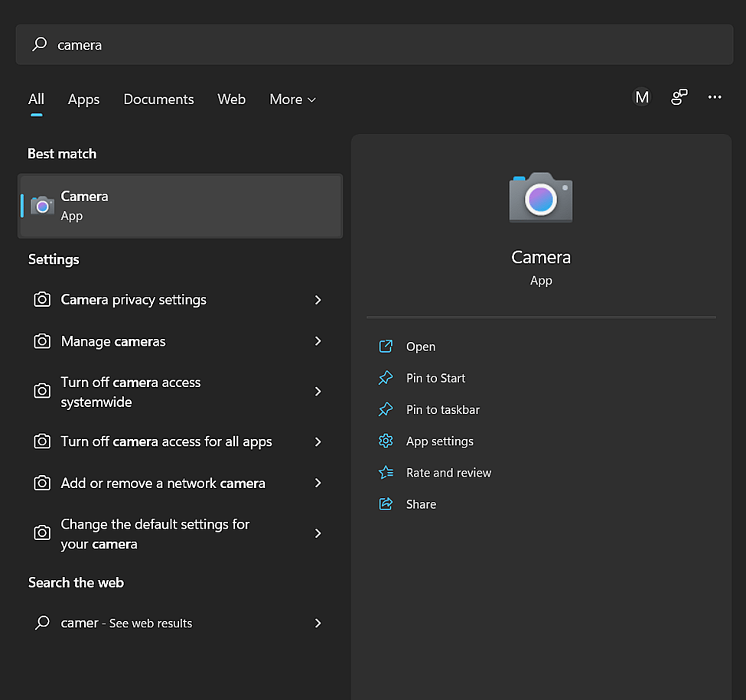This screenshot has height=700, width=746.
Task: Click the Share arrow icon
Action: point(386,503)
